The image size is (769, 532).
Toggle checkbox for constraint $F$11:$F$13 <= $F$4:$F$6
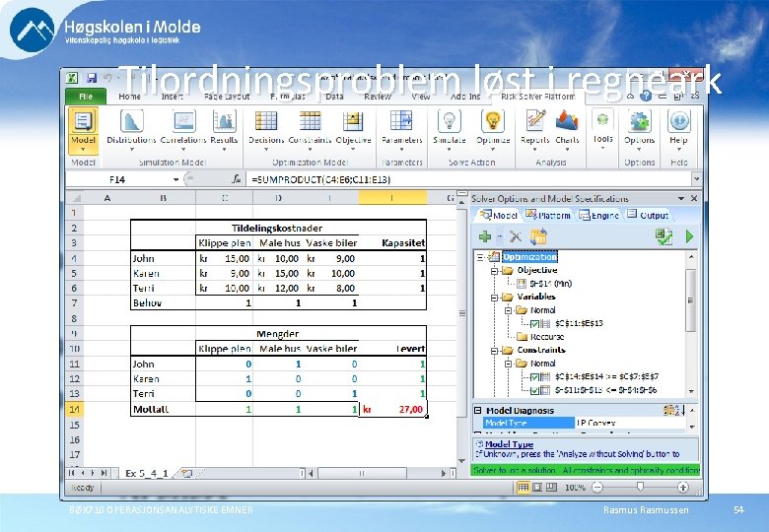[x=535, y=390]
